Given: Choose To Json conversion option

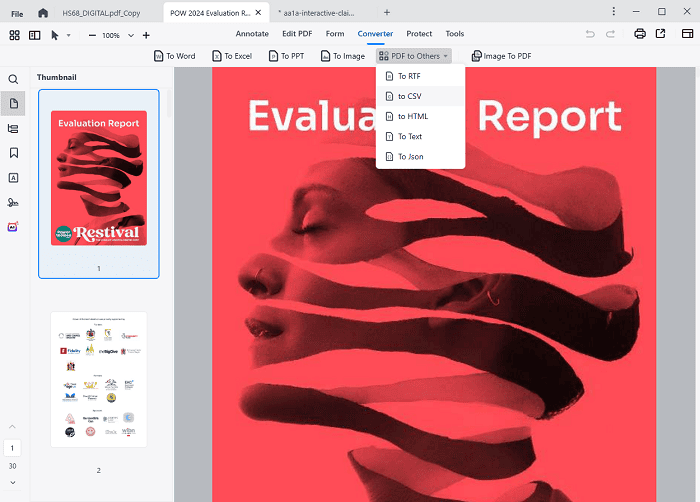Looking at the screenshot, I should [410, 157].
